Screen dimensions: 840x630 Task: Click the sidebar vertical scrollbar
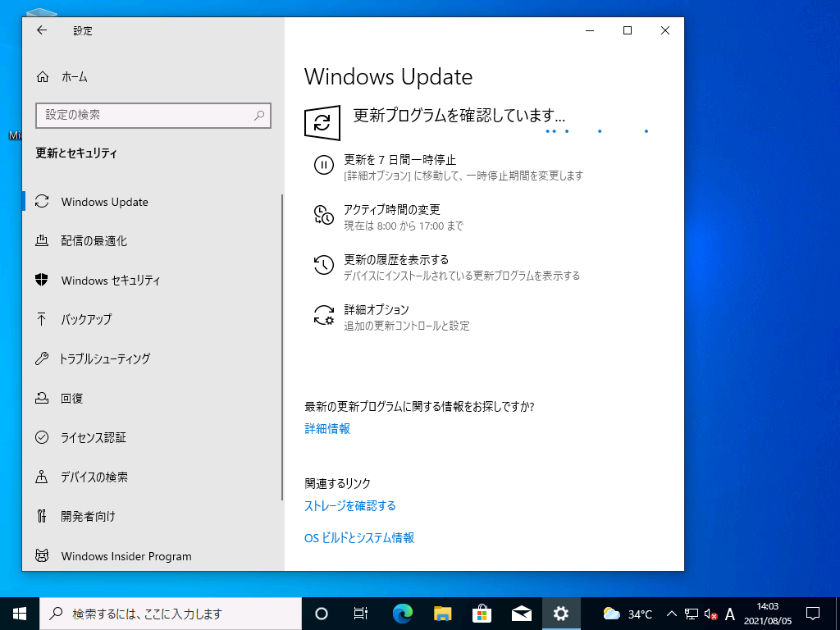coord(282,347)
